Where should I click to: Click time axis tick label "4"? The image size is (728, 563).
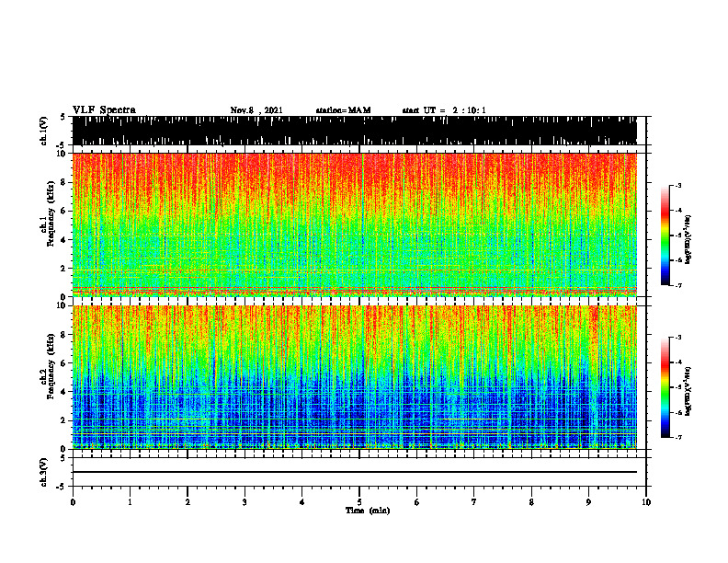302,501
